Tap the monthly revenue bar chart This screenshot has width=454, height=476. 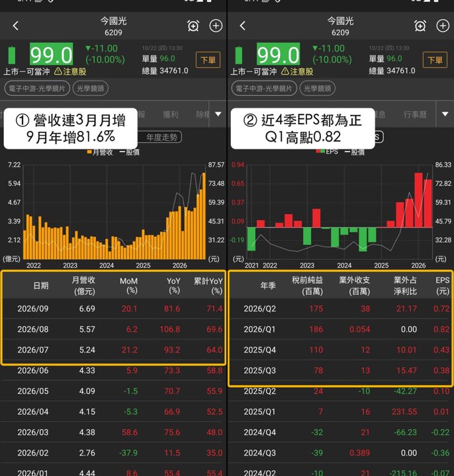pos(114,212)
